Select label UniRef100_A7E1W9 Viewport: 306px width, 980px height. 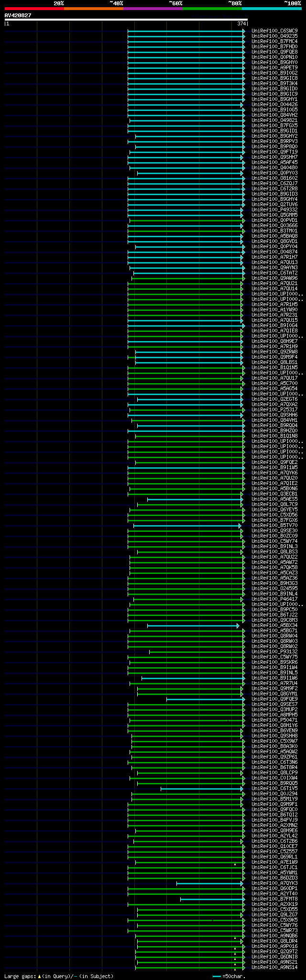(274, 862)
